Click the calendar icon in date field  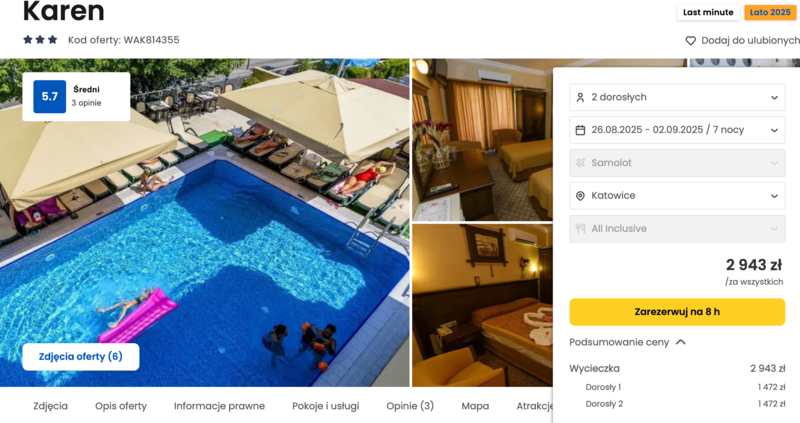[x=580, y=130]
